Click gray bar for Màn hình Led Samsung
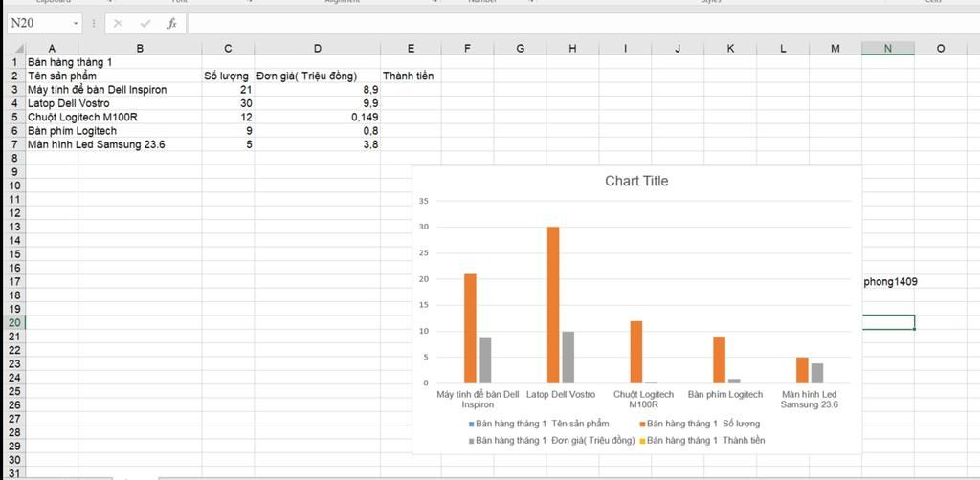This screenshot has height=480, width=980. click(817, 373)
